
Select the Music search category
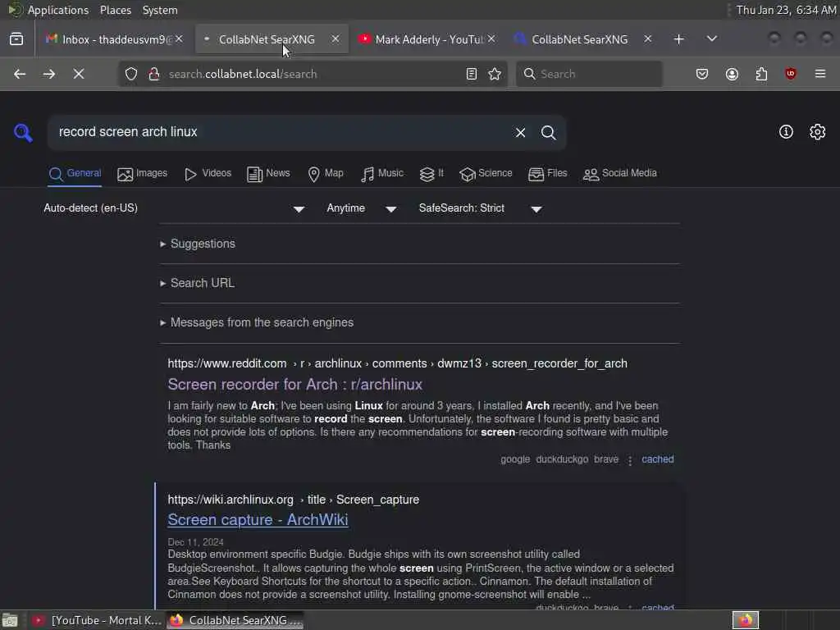pyautogui.click(x=382, y=174)
